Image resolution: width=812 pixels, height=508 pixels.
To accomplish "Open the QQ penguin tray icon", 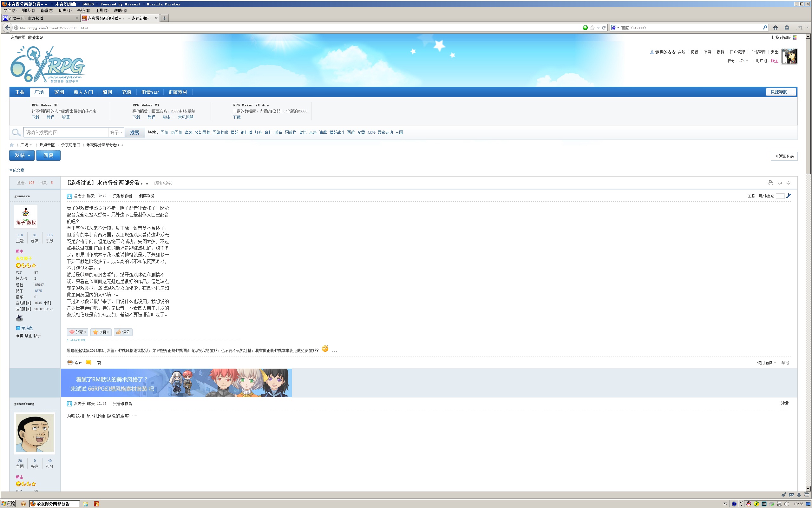I will click(749, 504).
